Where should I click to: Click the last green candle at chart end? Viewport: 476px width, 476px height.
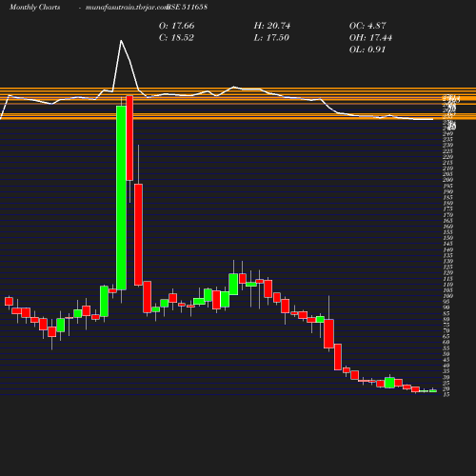pyautogui.click(x=433, y=391)
